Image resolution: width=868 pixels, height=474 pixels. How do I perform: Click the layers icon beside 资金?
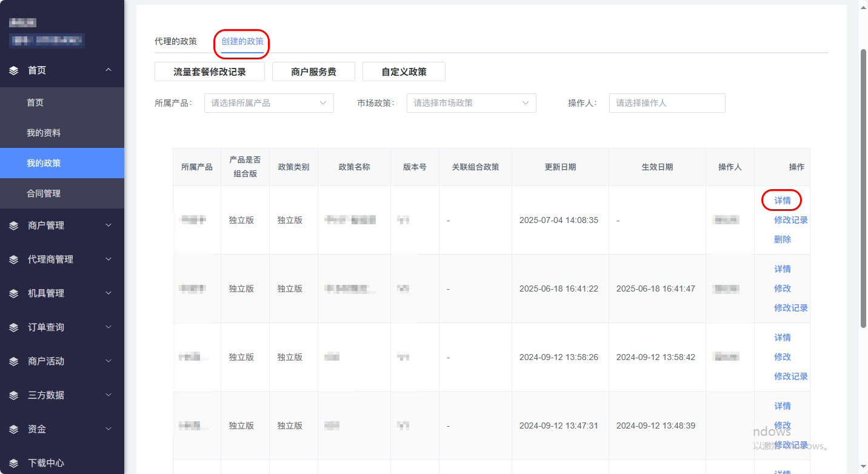point(14,429)
